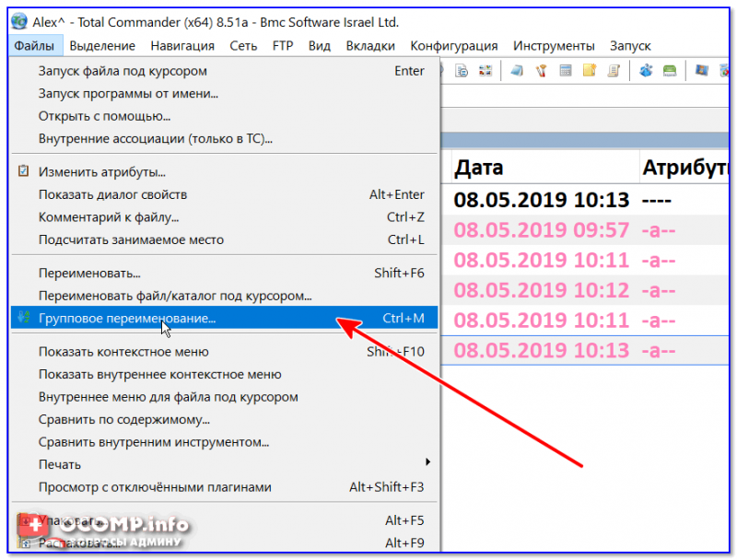Choose Комментарий к файлу...
Viewport: 737px width, 560px height.
tap(224, 217)
